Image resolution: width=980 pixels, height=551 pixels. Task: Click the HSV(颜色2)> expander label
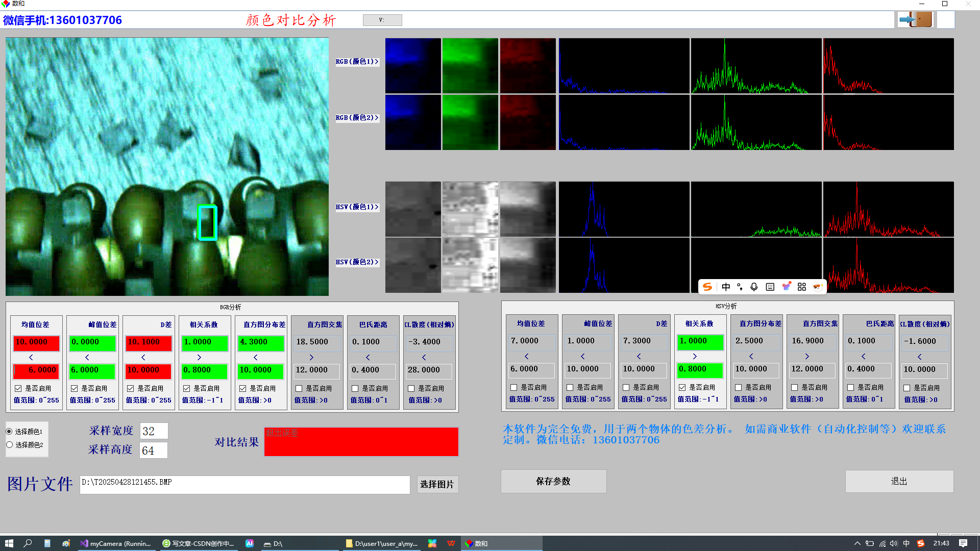click(x=357, y=262)
